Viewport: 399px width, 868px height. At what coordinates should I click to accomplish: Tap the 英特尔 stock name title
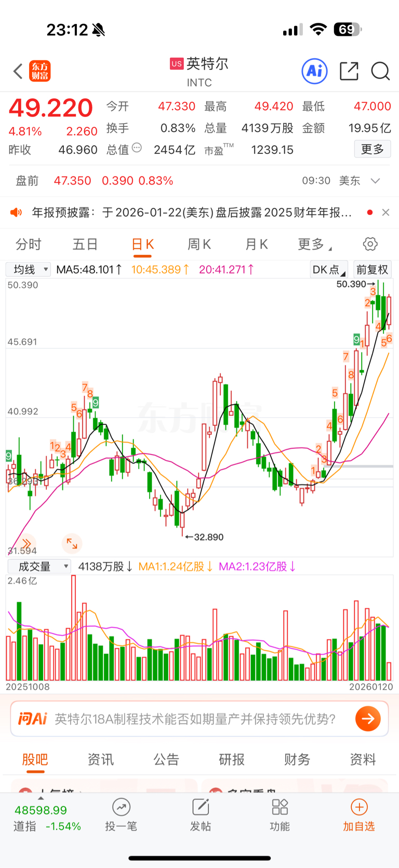click(207, 63)
